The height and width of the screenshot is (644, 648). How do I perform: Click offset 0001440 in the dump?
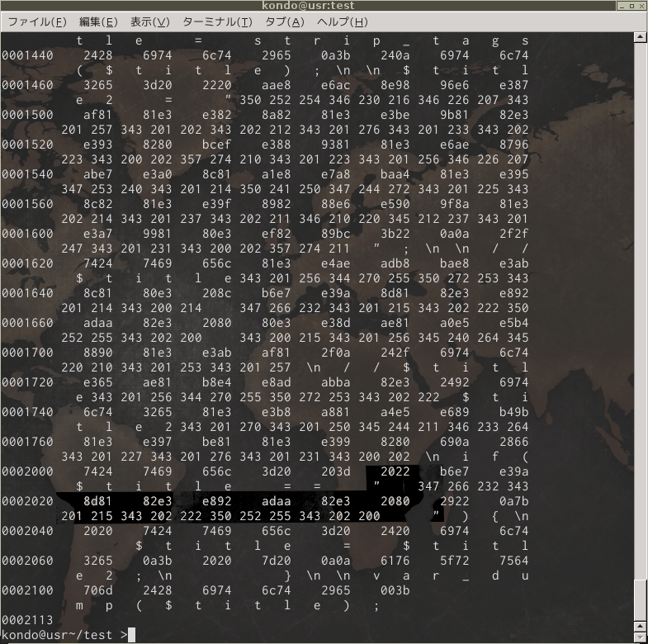point(23,54)
